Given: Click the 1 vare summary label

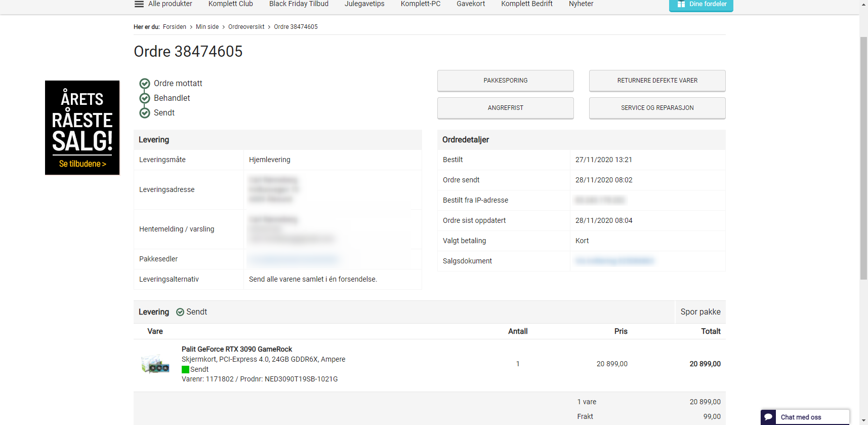Looking at the screenshot, I should click(x=587, y=402).
